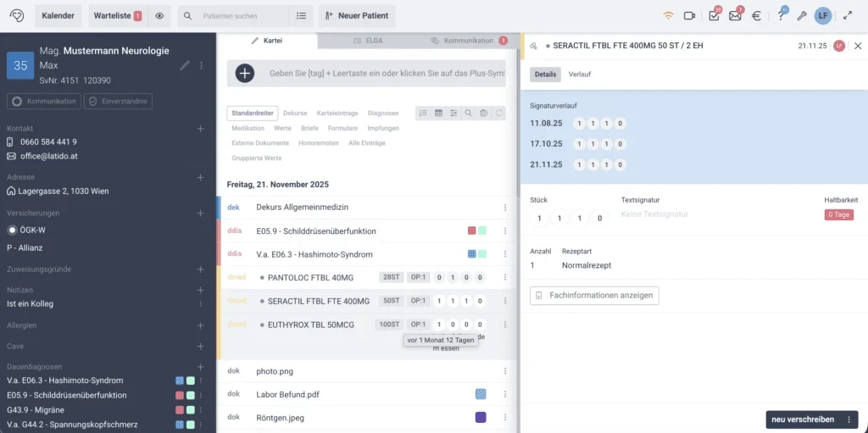868x433 pixels.
Task: Open menu for photo.png document
Action: 505,371
